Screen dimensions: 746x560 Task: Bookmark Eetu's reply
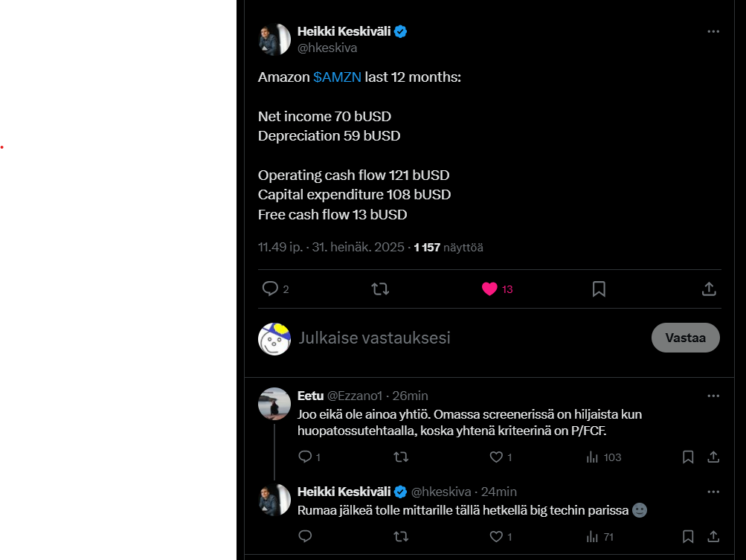pos(688,457)
